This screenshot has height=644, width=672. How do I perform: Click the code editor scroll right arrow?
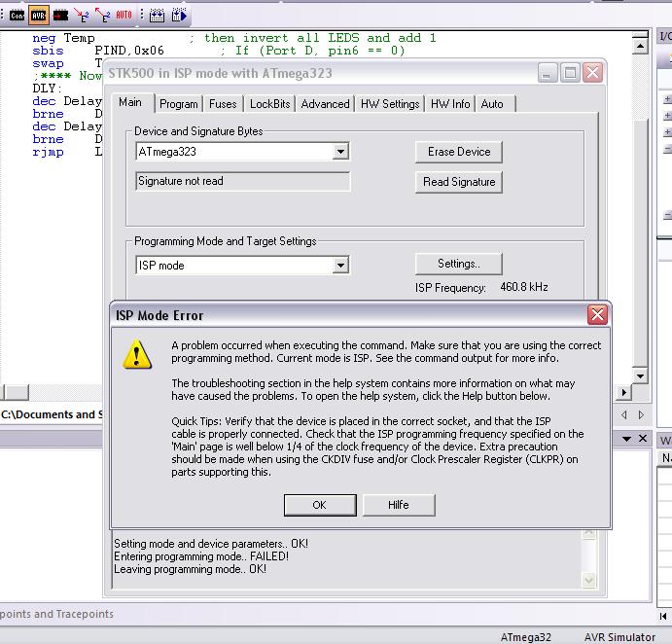(623, 392)
